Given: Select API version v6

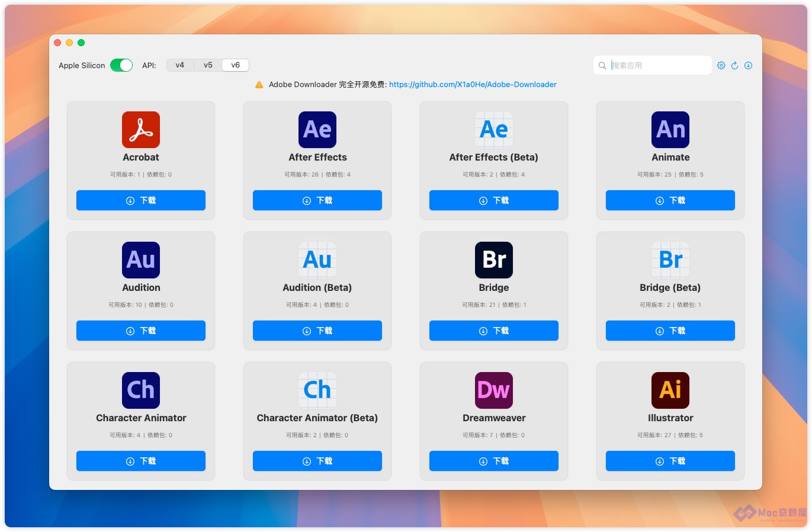Looking at the screenshot, I should [x=235, y=65].
